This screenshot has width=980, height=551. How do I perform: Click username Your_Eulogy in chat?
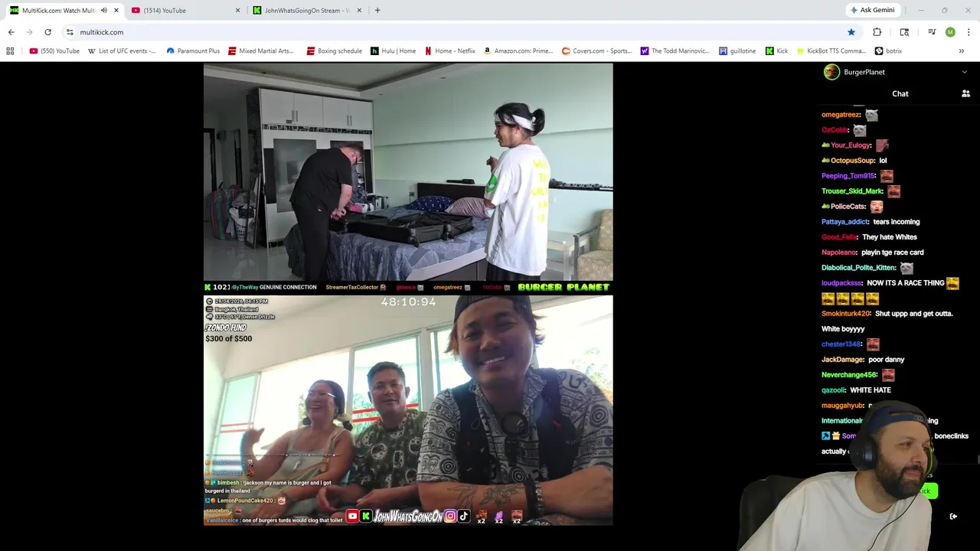(851, 145)
